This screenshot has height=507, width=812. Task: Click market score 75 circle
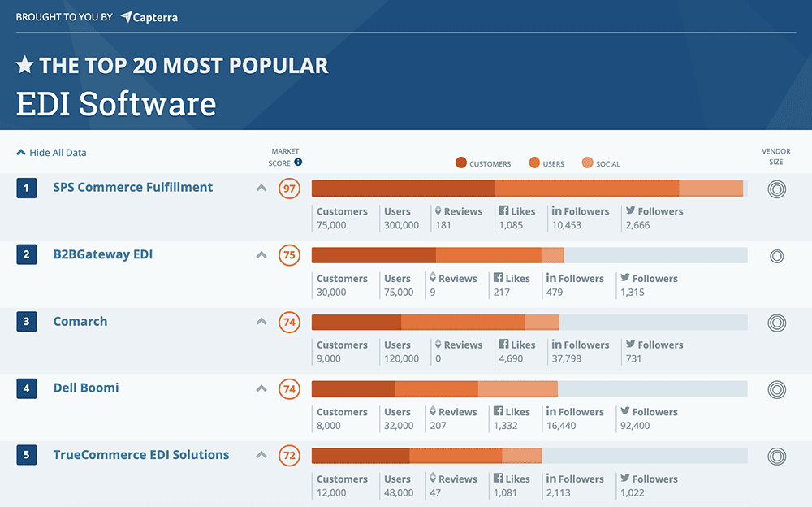(290, 255)
